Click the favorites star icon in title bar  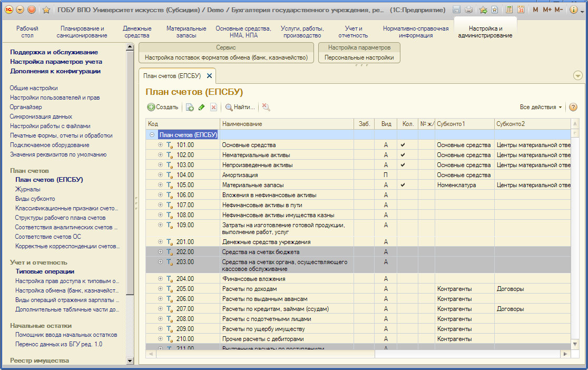(46, 10)
